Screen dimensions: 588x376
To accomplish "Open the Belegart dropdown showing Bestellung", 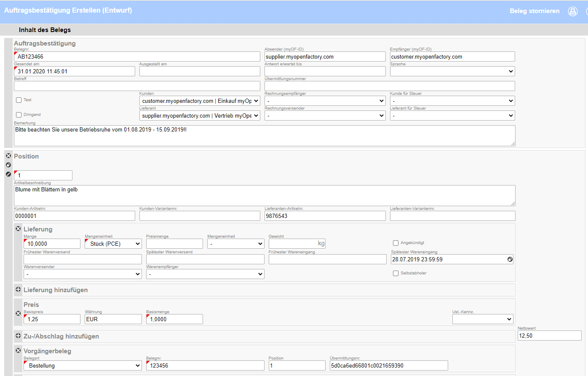I will click(x=83, y=365).
